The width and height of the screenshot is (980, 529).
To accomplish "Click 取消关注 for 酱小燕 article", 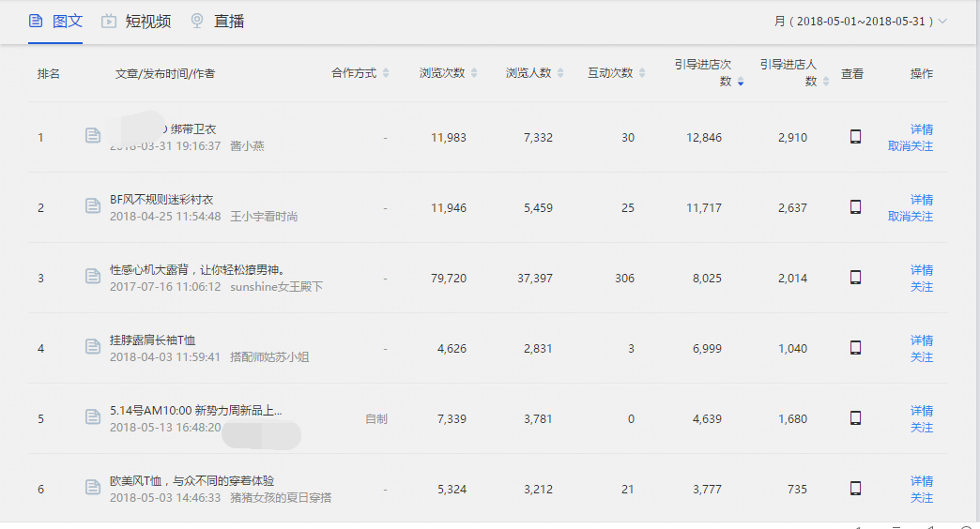I will [910, 146].
